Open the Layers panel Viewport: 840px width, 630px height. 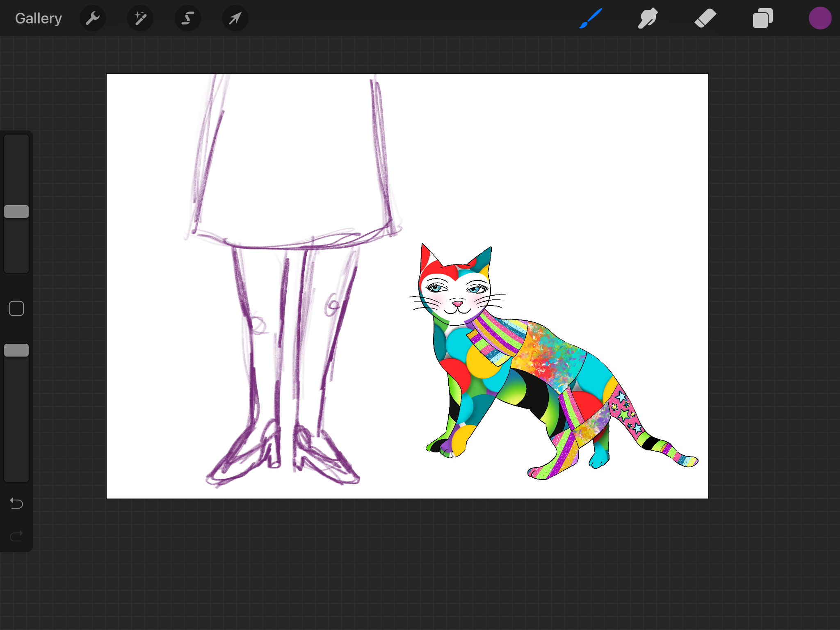(x=762, y=18)
